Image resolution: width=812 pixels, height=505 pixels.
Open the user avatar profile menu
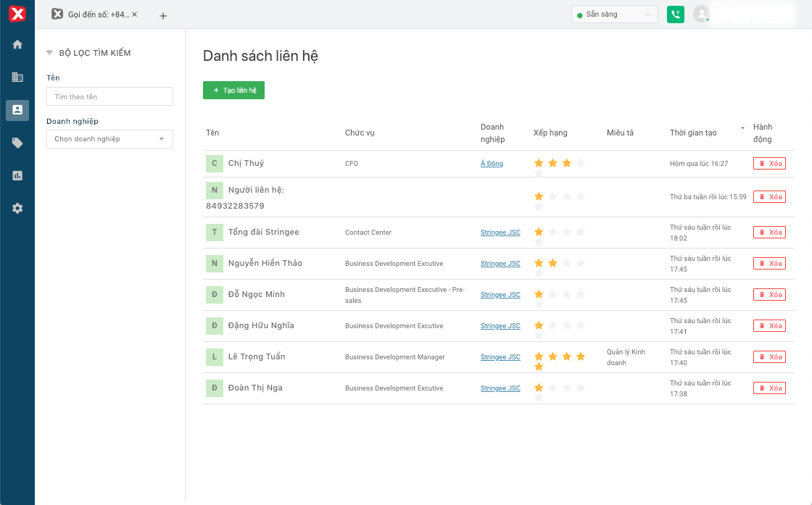point(701,14)
